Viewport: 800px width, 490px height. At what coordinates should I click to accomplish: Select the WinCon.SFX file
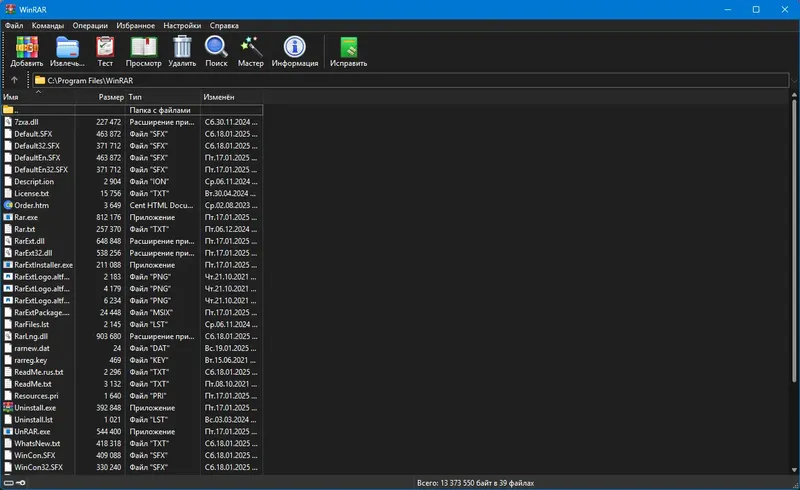35,455
